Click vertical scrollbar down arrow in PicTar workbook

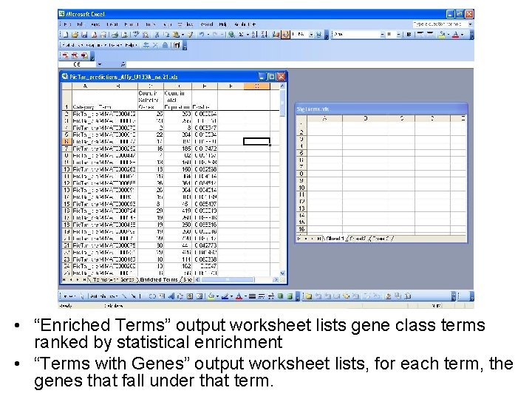click(282, 273)
